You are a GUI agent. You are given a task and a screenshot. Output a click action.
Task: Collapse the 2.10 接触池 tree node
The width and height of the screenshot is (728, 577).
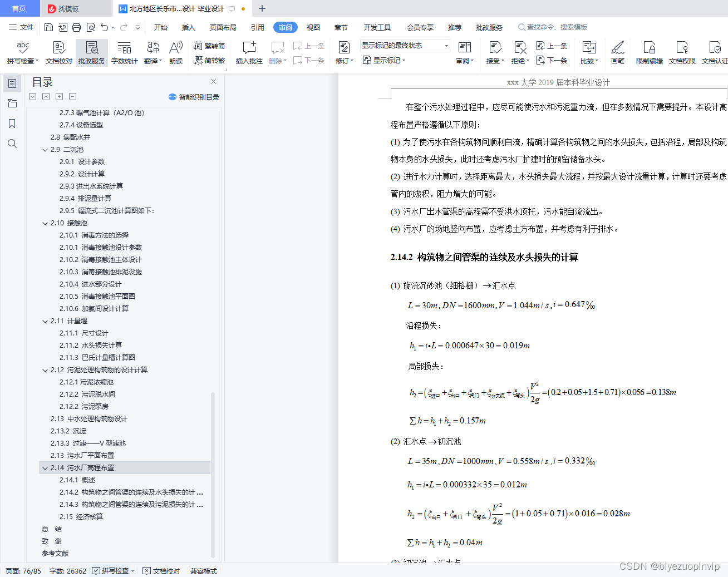(x=45, y=223)
